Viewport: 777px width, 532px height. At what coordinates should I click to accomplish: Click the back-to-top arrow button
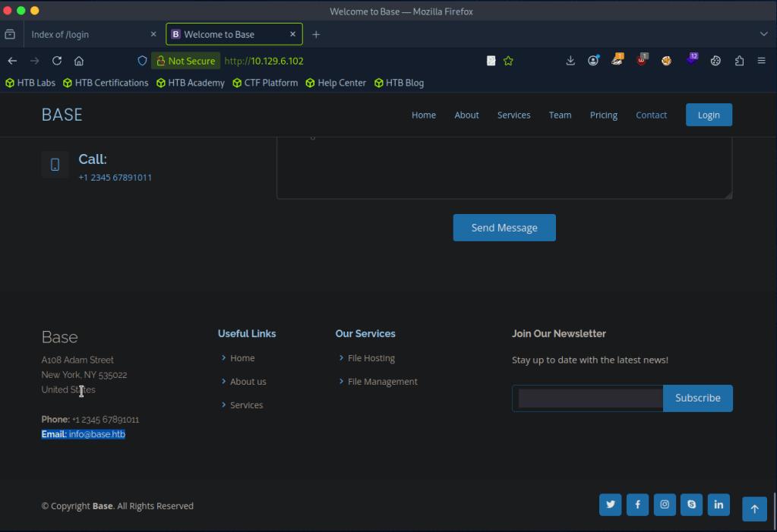pos(754,509)
